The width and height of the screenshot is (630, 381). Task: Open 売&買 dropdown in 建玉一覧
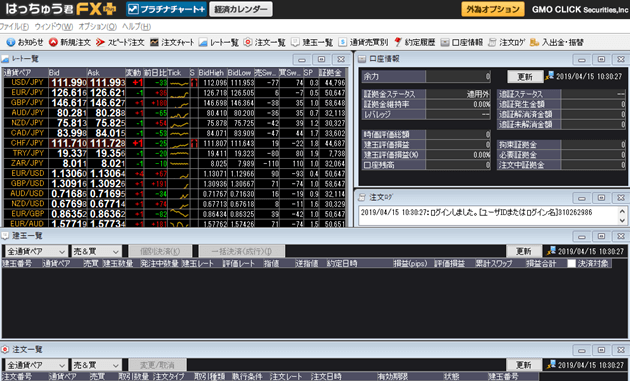[96, 252]
